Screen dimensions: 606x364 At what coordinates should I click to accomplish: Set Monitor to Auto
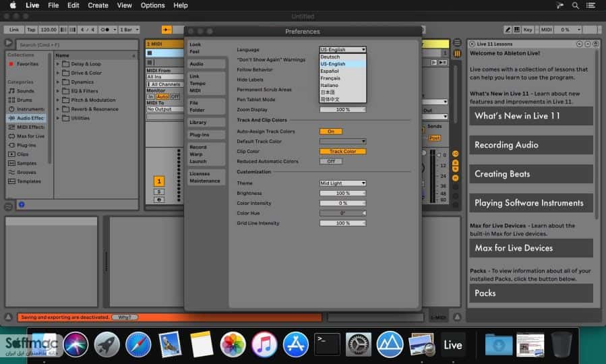coord(162,96)
